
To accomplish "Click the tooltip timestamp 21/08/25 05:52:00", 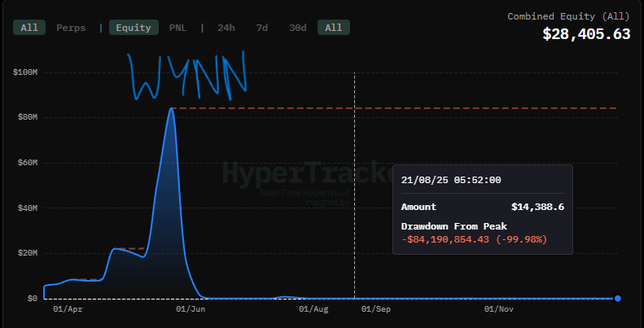I will pos(451,180).
